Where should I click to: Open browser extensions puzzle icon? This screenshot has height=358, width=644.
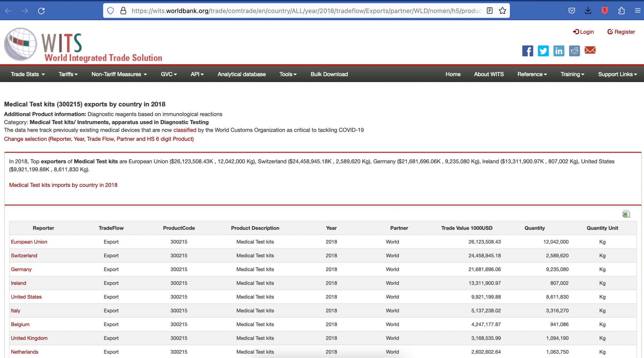[x=621, y=11]
